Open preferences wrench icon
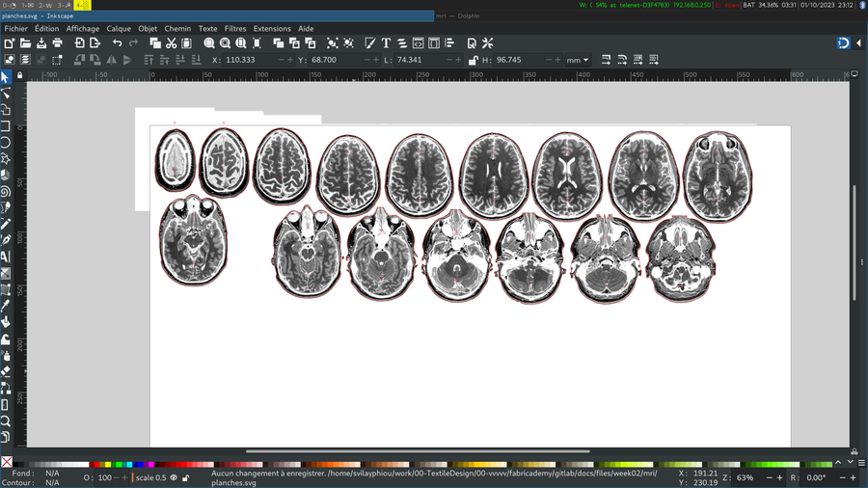The width and height of the screenshot is (868, 488). point(488,43)
